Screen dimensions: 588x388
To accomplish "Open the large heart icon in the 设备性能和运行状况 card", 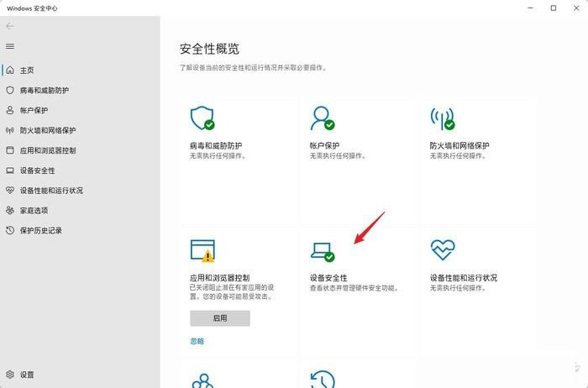I will [x=443, y=250].
